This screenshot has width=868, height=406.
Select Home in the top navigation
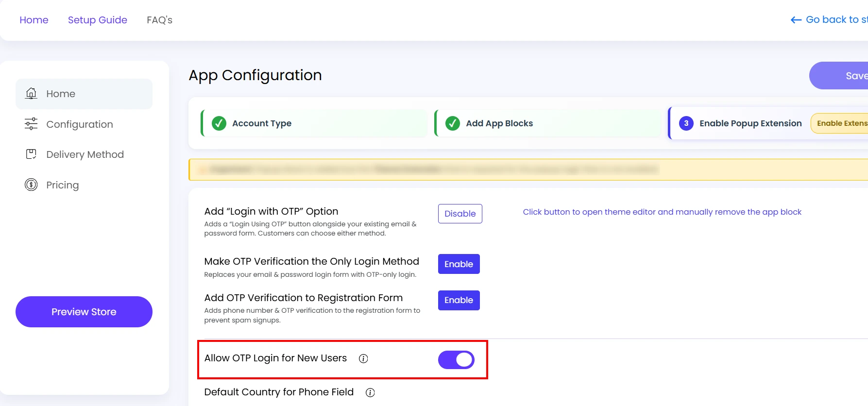pos(34,20)
